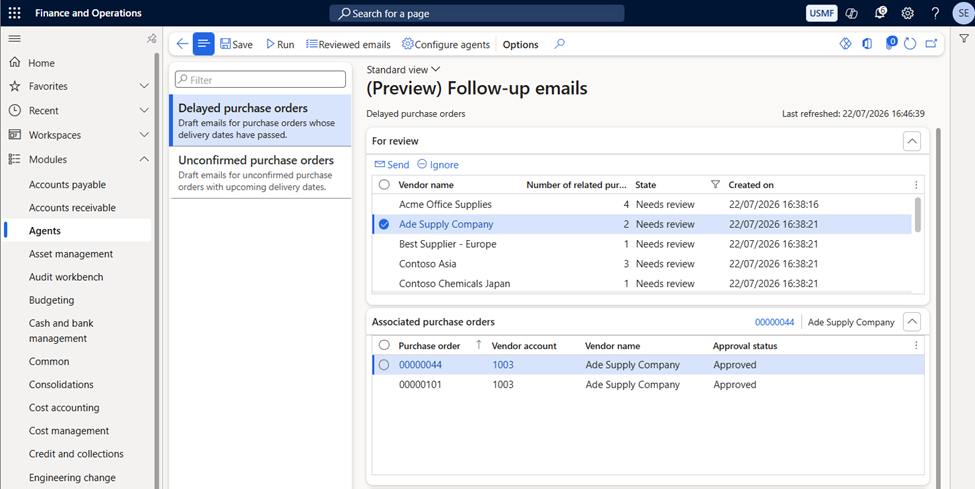Sort by the Purchase order column
The image size is (975, 489).
(x=429, y=345)
